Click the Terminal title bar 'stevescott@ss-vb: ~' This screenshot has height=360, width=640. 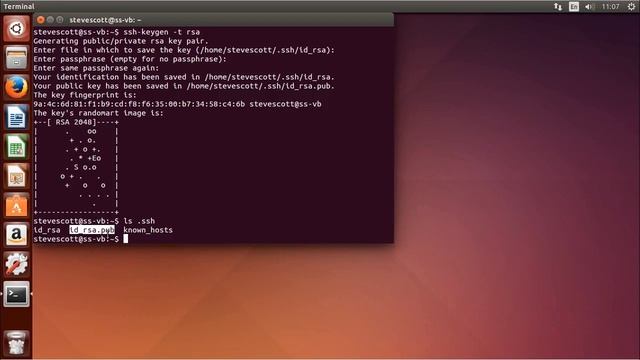click(105, 20)
